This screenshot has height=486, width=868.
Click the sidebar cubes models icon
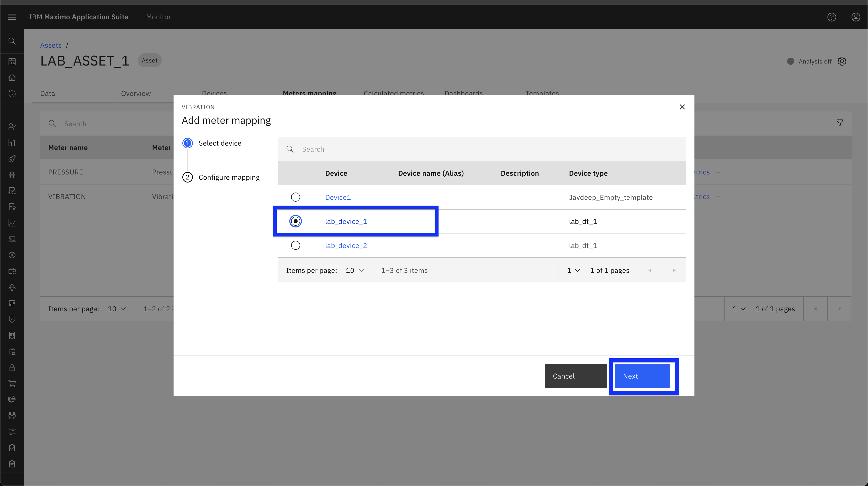coord(12,175)
